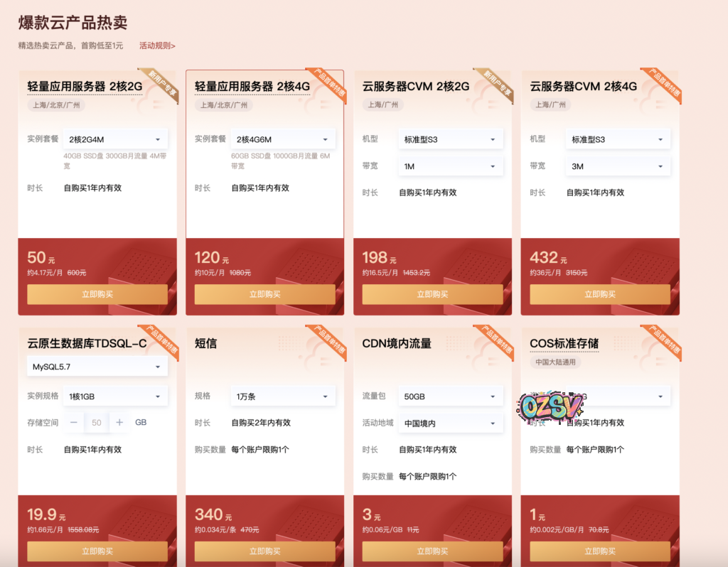Click the COS标准存储 product title
This screenshot has width=728, height=567.
[564, 343]
